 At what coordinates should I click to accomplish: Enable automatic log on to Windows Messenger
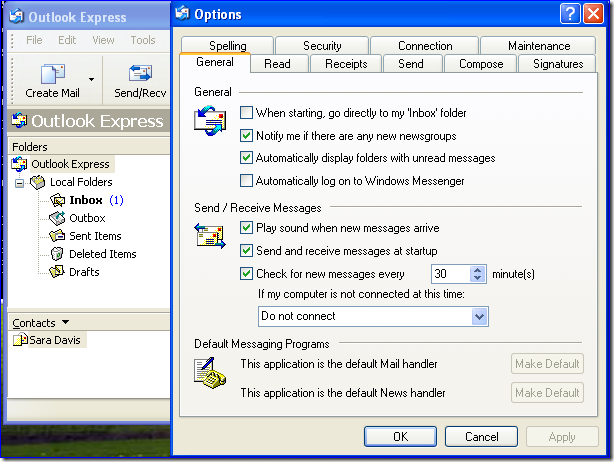pyautogui.click(x=246, y=180)
